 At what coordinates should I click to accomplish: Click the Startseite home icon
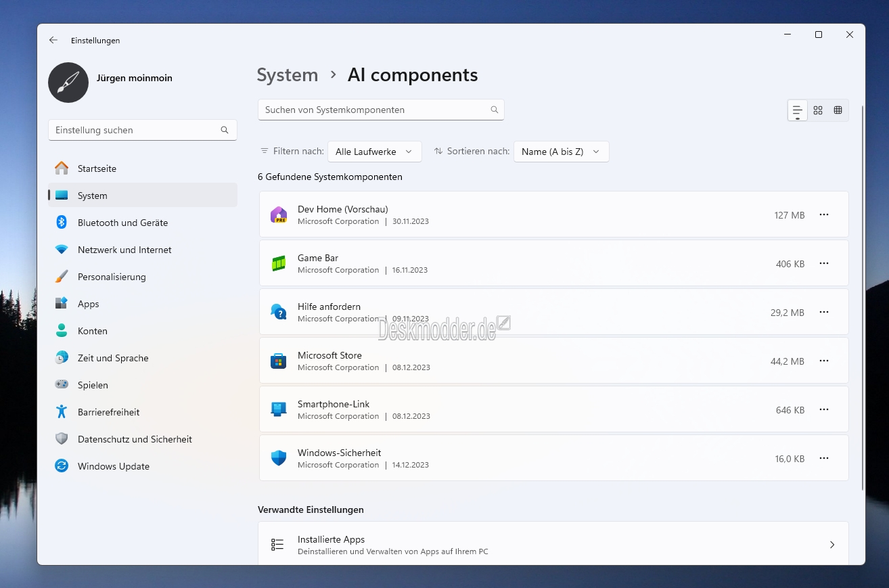coord(62,168)
